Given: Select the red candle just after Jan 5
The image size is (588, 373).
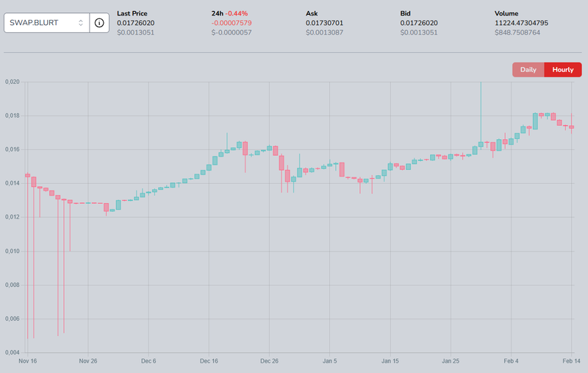Looking at the screenshot, I should [x=342, y=169].
